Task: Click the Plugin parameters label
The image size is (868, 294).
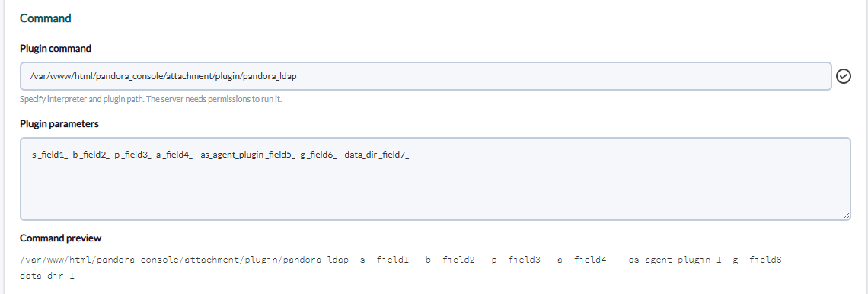Action: tap(59, 124)
